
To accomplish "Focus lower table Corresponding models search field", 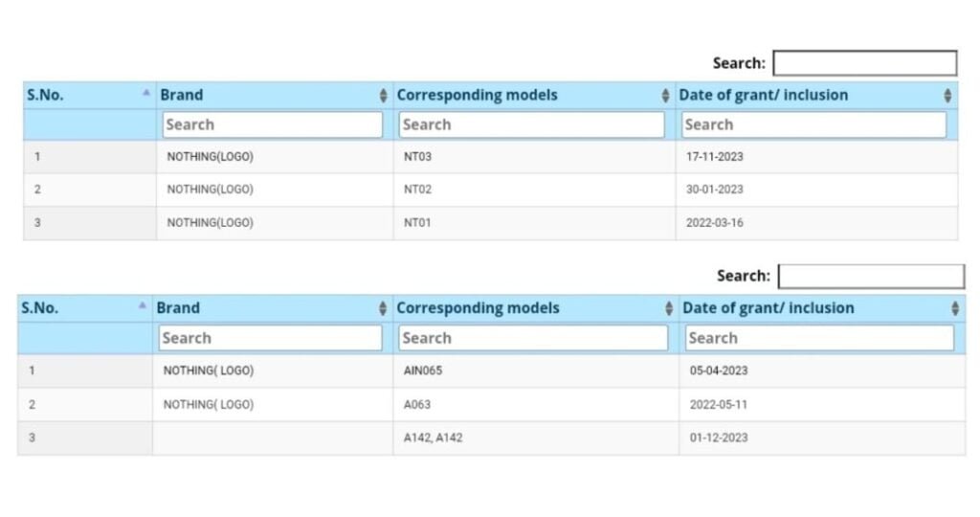I will point(533,338).
